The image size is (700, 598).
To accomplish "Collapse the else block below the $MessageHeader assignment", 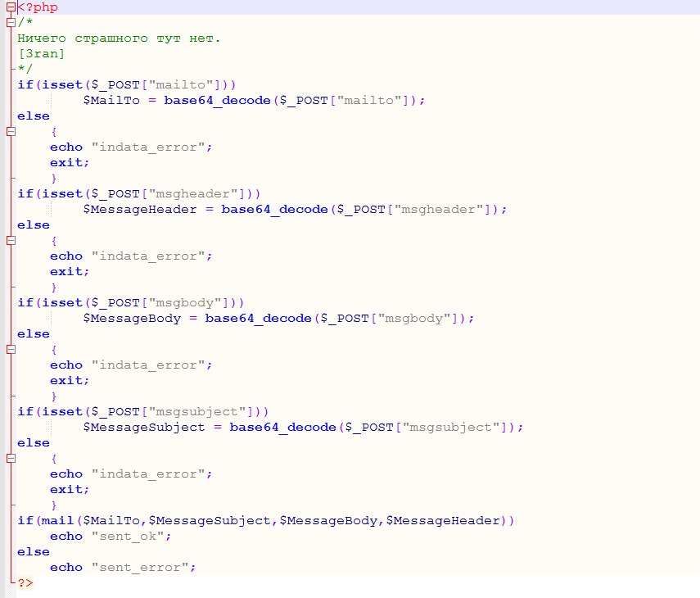I will click(x=11, y=240).
